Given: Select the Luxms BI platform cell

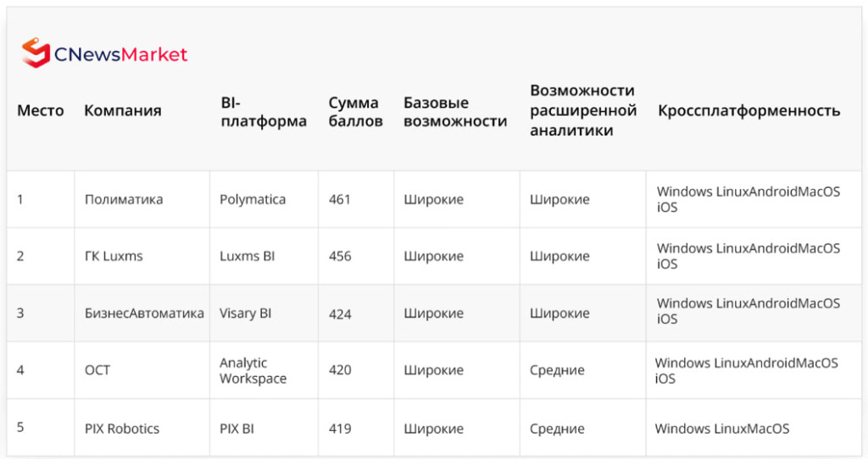Looking at the screenshot, I should tap(247, 257).
